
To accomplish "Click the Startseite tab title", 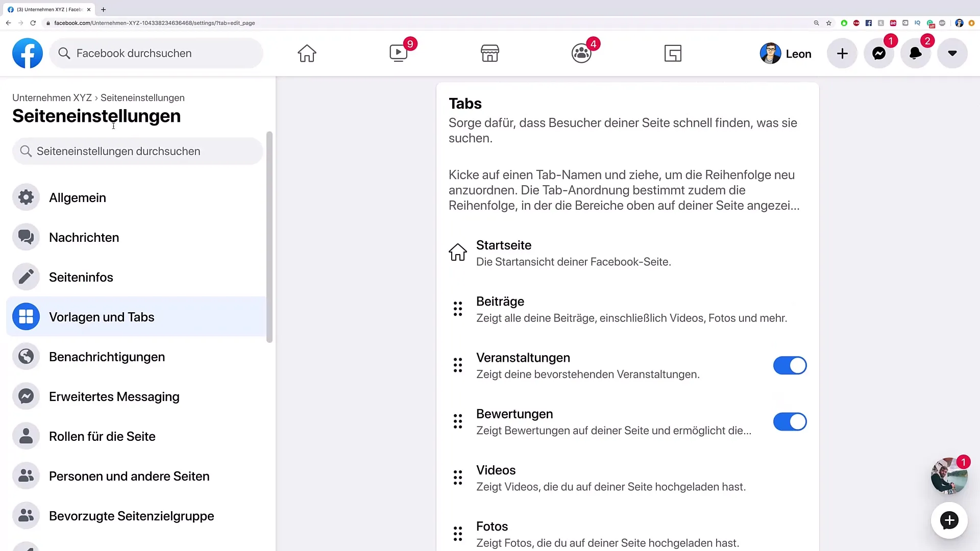I will 504,245.
